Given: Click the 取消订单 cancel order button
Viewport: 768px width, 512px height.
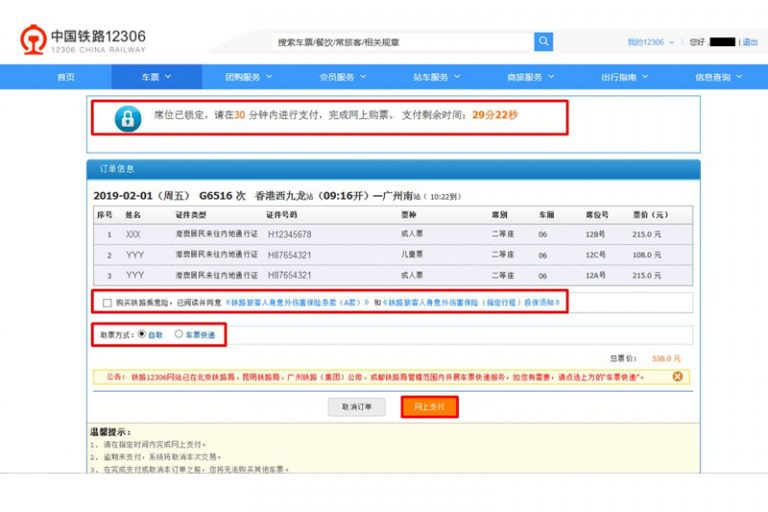Looking at the screenshot, I should tap(356, 406).
